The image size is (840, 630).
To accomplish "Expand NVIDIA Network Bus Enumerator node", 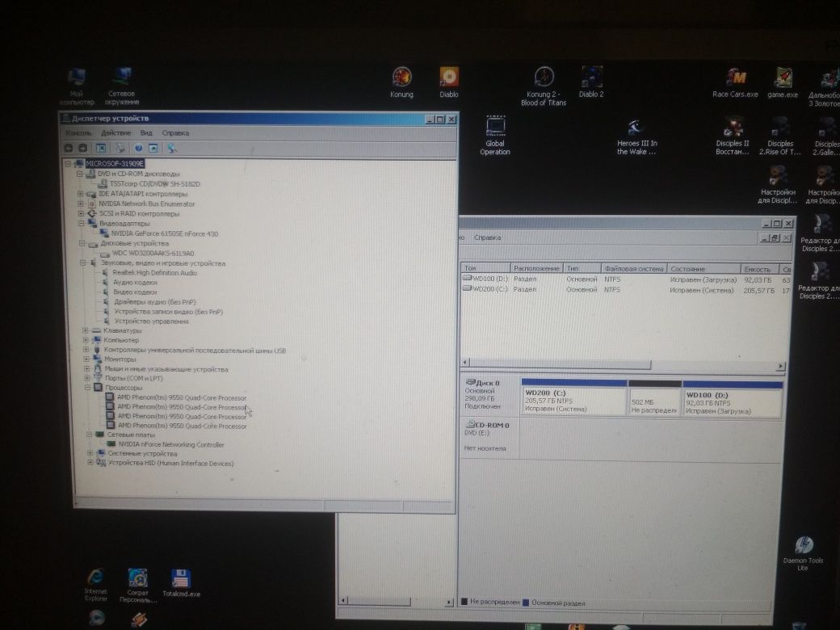I will [x=80, y=204].
